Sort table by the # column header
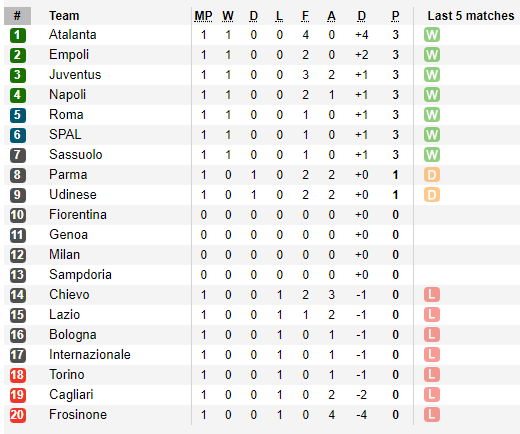This screenshot has width=520, height=434. click(x=17, y=16)
